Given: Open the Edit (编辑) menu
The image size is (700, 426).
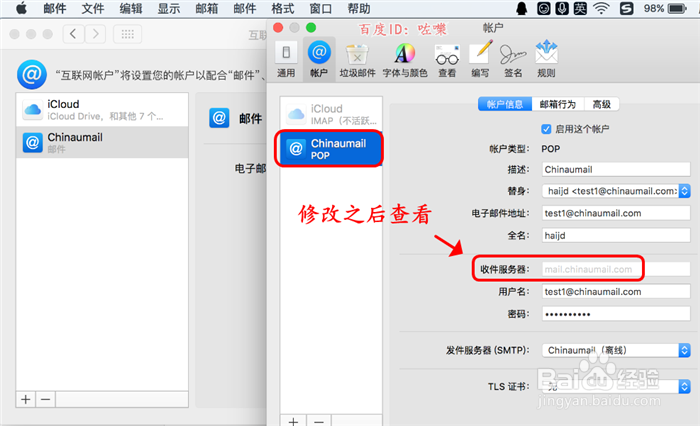Looking at the screenshot, I should pos(131,8).
